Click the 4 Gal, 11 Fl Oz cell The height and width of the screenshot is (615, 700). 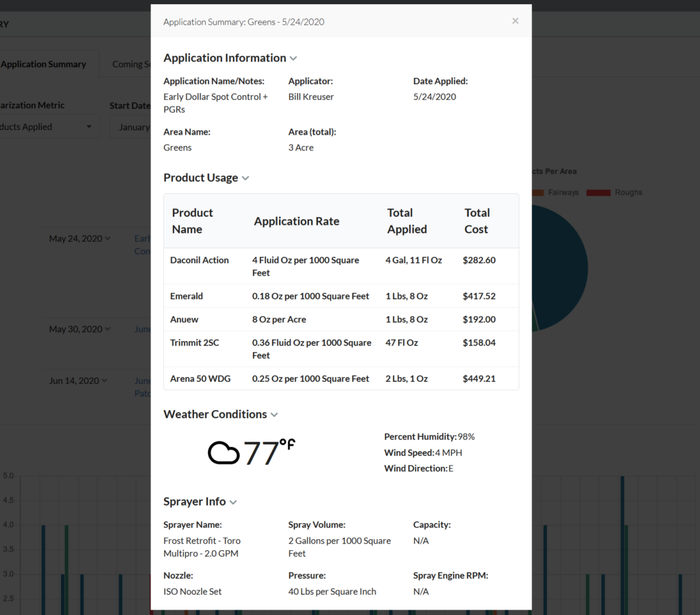coord(414,260)
